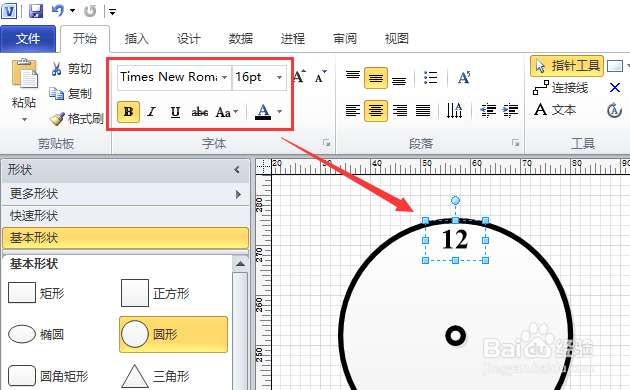Select Justify paragraph alignment
Screen dimensions: 630x390
[x=423, y=110]
